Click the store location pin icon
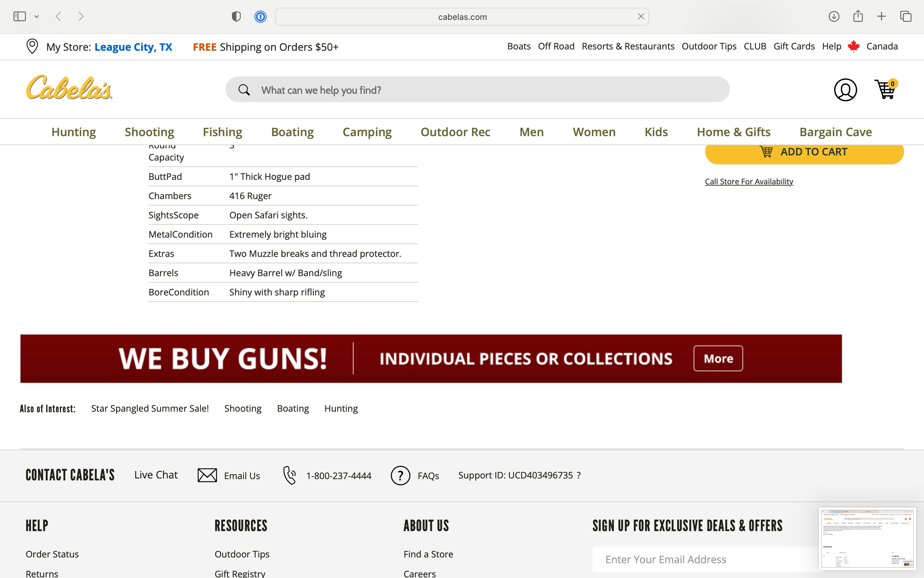This screenshot has height=578, width=924. [x=32, y=46]
